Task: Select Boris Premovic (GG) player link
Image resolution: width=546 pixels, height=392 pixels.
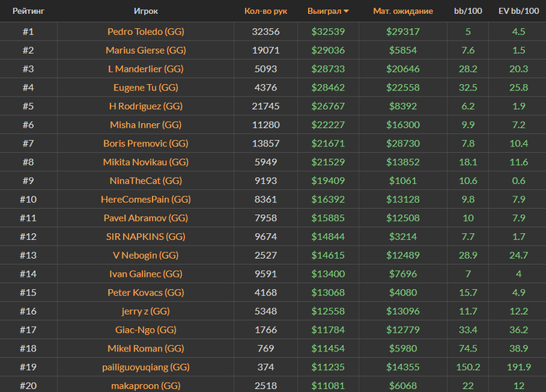Action: [x=146, y=143]
